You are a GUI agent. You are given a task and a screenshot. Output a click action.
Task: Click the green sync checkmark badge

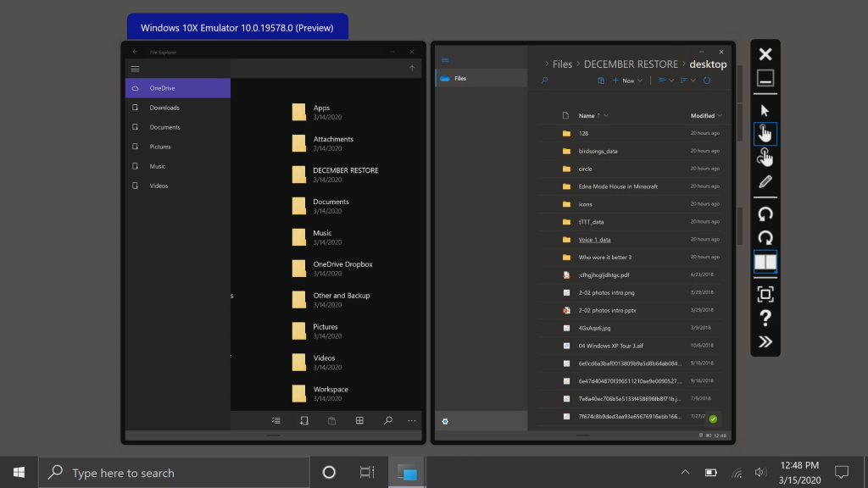click(x=713, y=419)
